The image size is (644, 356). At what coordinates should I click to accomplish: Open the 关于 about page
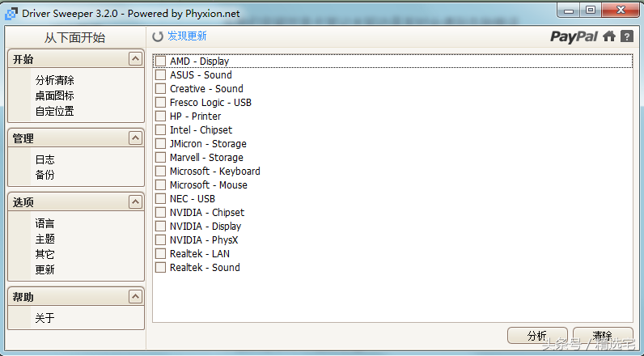(x=44, y=318)
